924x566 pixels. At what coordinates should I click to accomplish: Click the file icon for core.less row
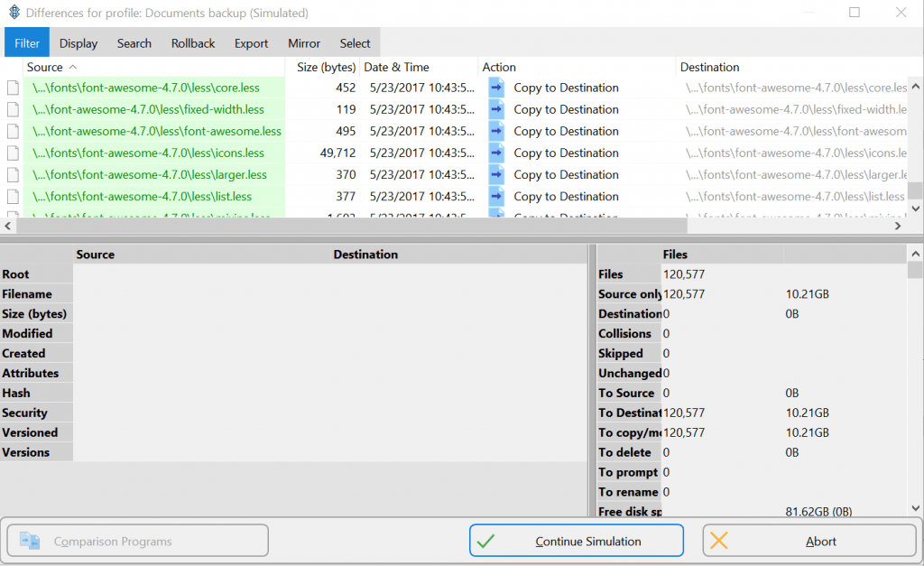point(13,88)
